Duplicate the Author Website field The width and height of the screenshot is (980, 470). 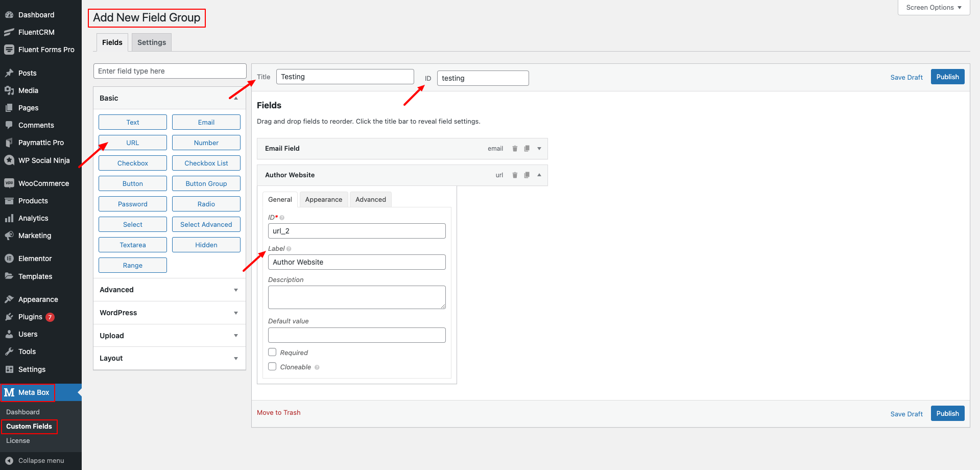527,175
